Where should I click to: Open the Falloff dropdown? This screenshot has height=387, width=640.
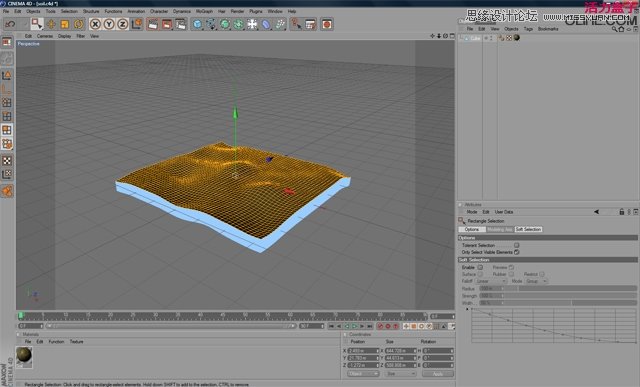[x=491, y=281]
